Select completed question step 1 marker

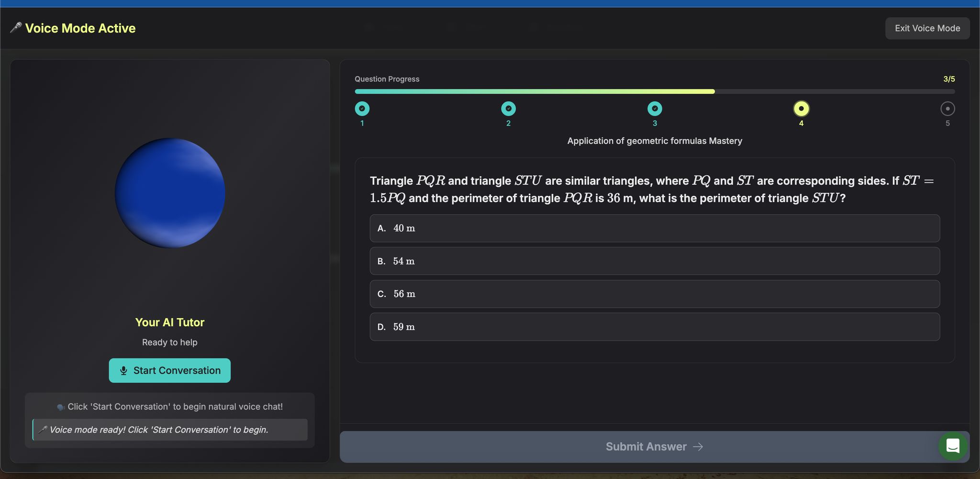click(x=362, y=109)
